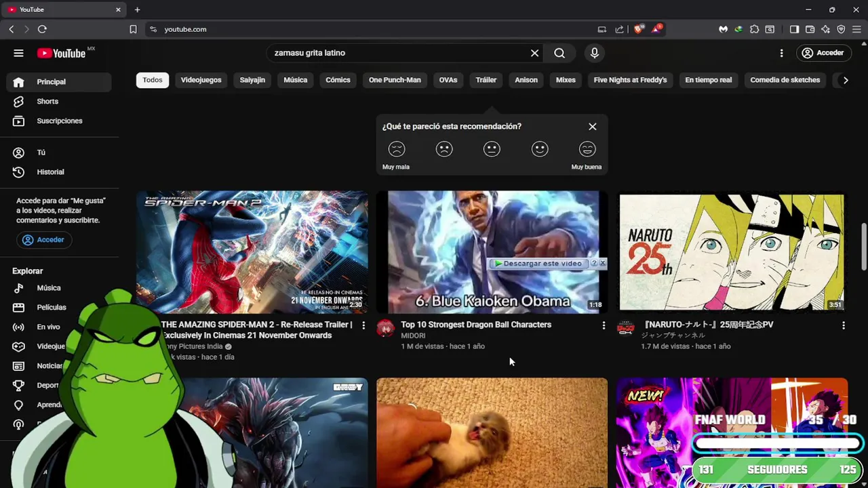This screenshot has height=488, width=868.
Task: Select the Comedia de sketches chip
Action: tap(785, 80)
